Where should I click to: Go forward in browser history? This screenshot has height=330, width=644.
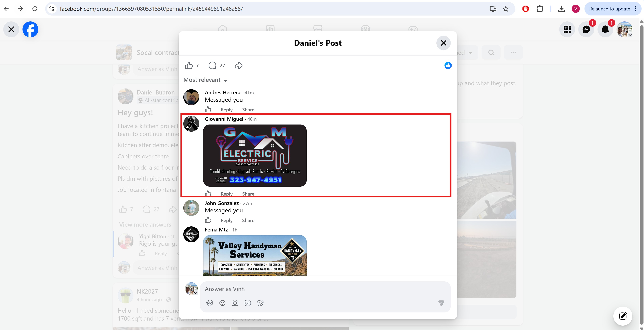tap(21, 9)
